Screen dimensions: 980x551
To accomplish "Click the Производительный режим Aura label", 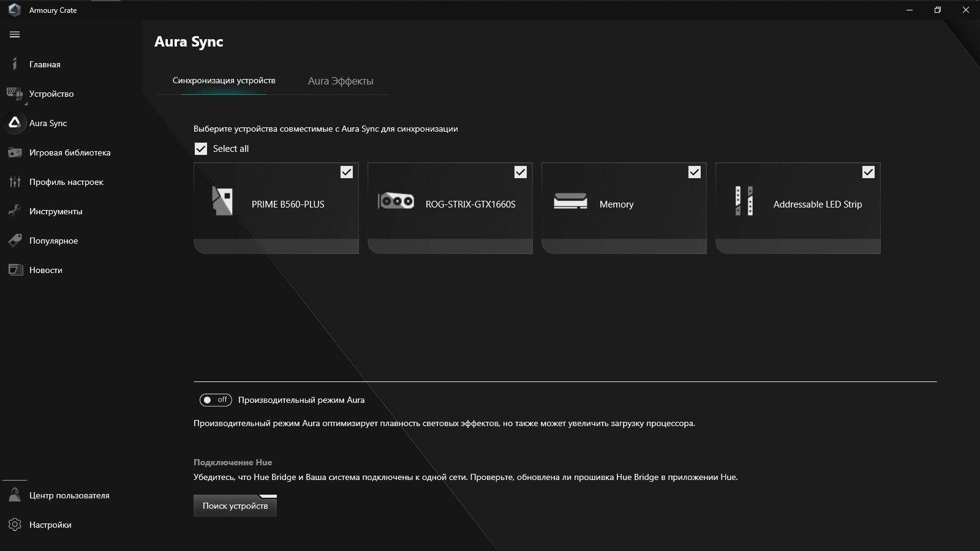I will (301, 400).
